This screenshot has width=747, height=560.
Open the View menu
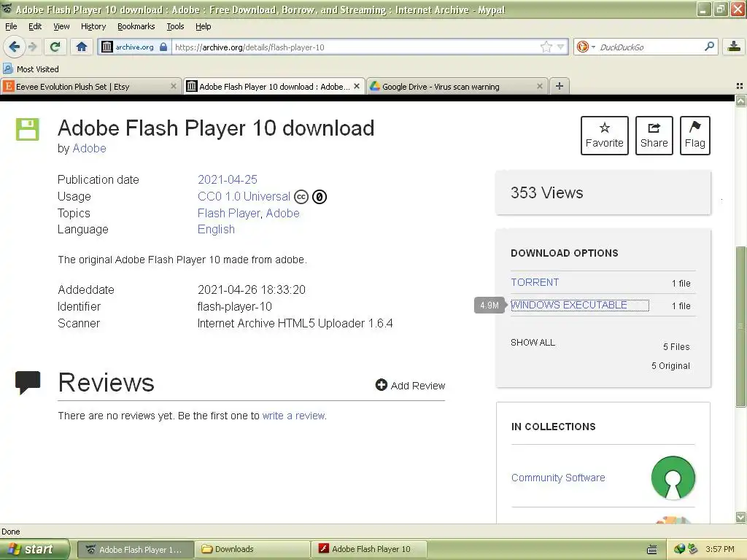pos(61,26)
